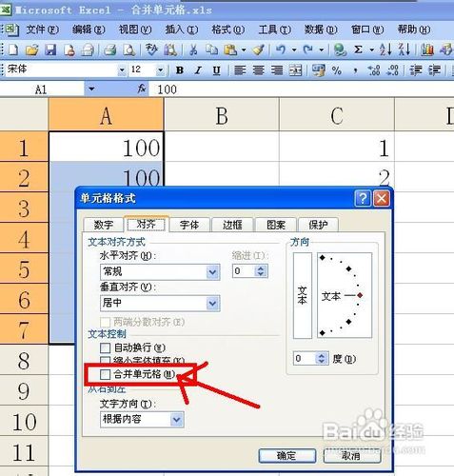
Task: Center text toolbar icon
Action: coord(259,70)
